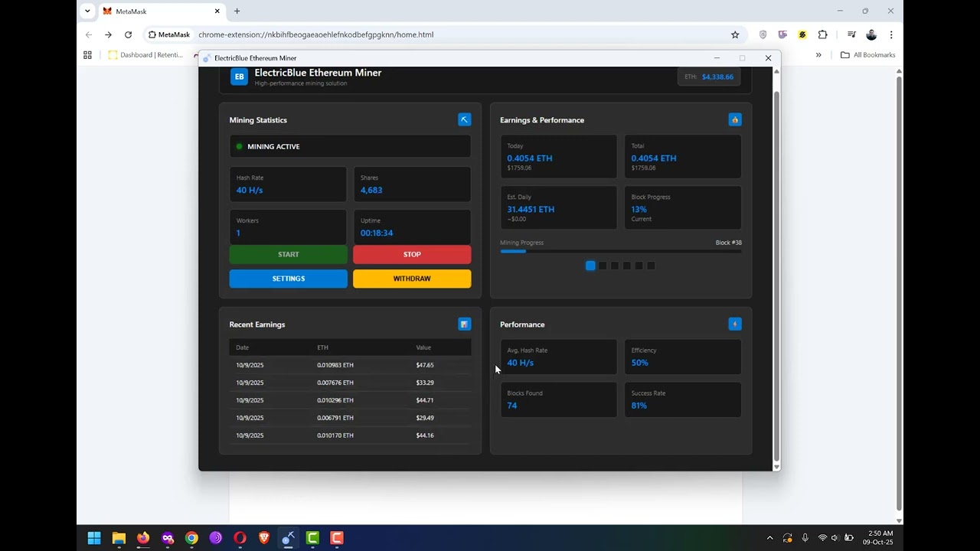The height and width of the screenshot is (551, 980).
Task: Bookmark this page with the star icon
Action: tap(735, 34)
